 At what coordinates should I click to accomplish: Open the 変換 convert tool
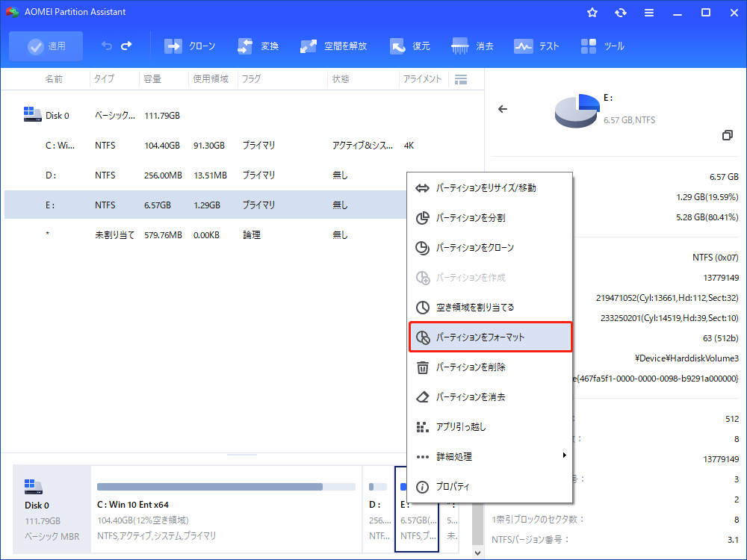[258, 46]
